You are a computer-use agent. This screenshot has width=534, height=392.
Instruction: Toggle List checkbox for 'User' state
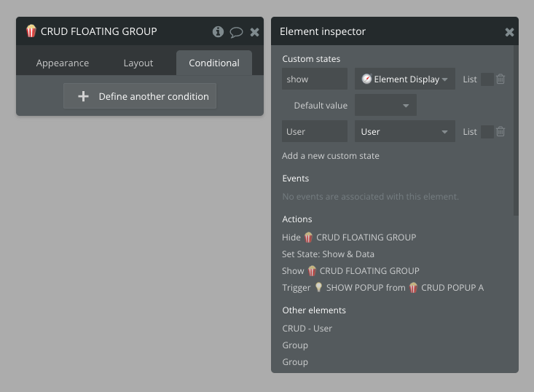[x=487, y=132]
